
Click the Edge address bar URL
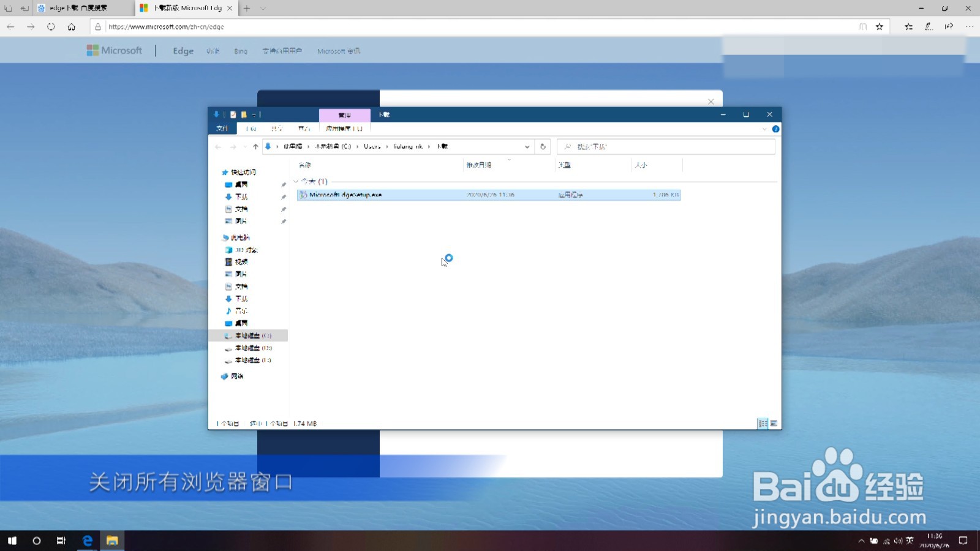tap(166, 27)
